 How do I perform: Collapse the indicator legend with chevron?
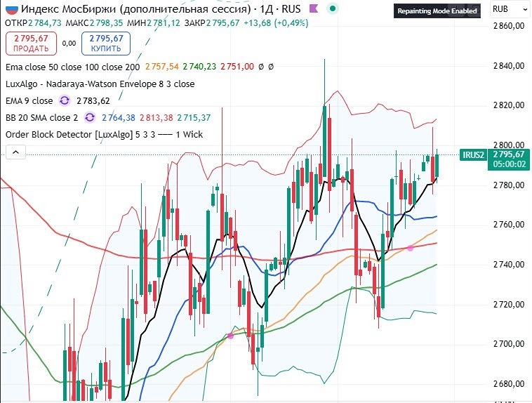(x=15, y=152)
